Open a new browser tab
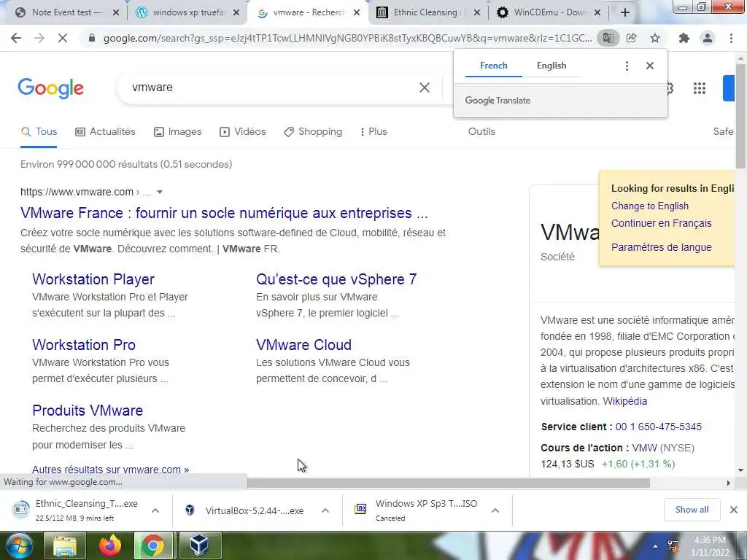Screen dimensions: 747x560 [x=625, y=12]
